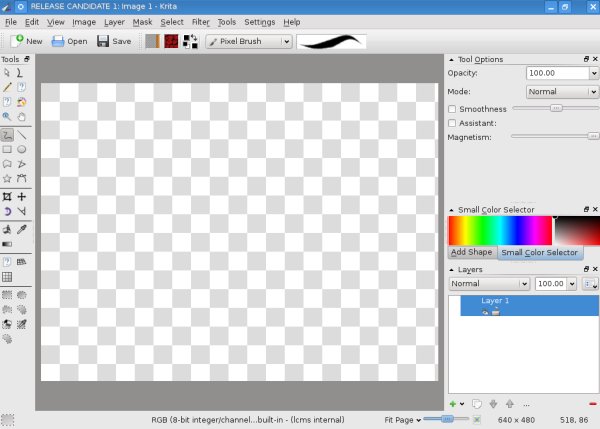Select the bezier path tool
Viewport: 600px width, 429px height.
click(21, 178)
